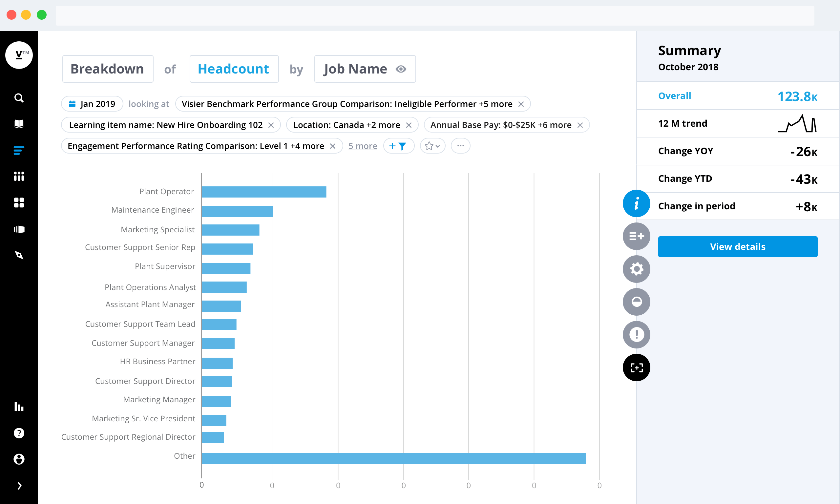Select the blue bars Explore icon
The image size is (840, 504).
(x=19, y=150)
